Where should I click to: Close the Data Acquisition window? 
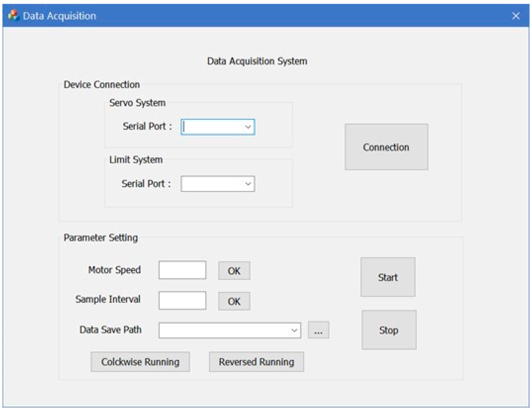pos(516,16)
